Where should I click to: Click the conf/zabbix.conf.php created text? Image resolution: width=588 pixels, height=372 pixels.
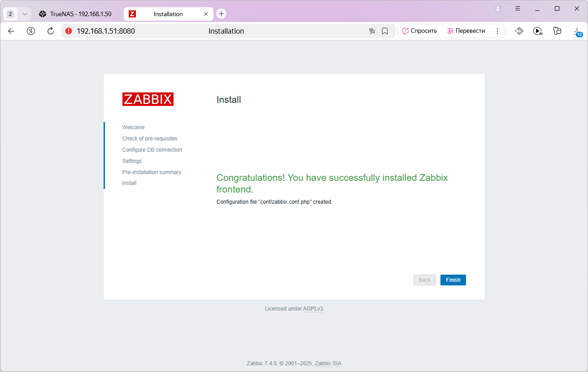274,202
